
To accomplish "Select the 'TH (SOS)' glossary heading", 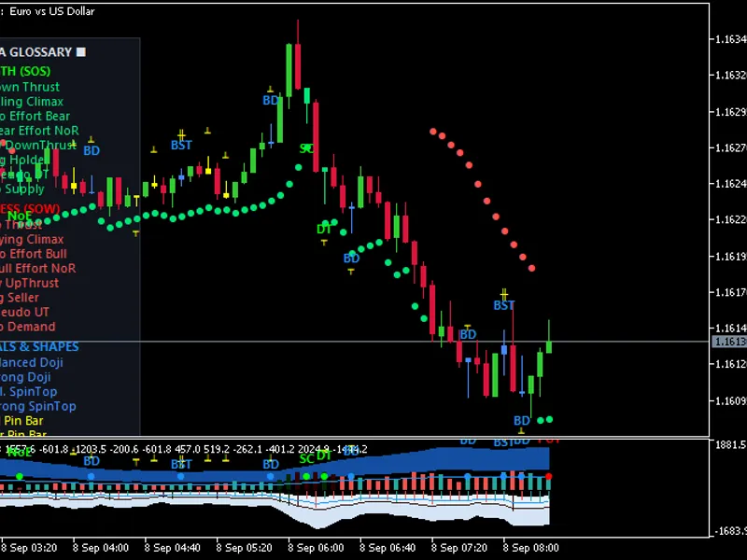I will point(25,72).
